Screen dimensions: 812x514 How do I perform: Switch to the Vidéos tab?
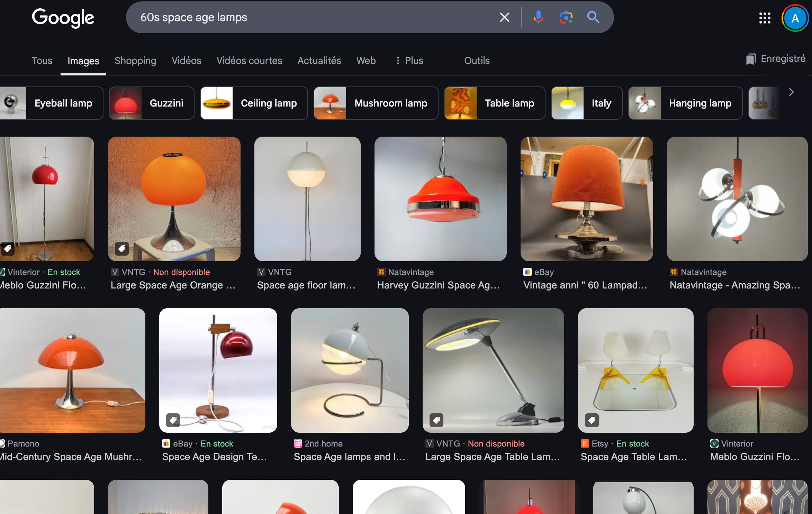(186, 61)
